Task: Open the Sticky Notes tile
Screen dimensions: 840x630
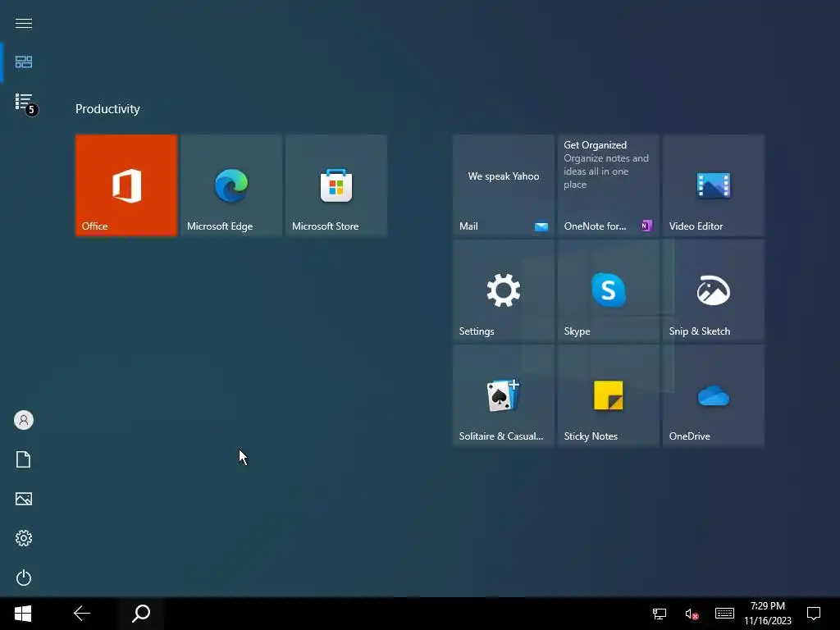Action: 608,395
